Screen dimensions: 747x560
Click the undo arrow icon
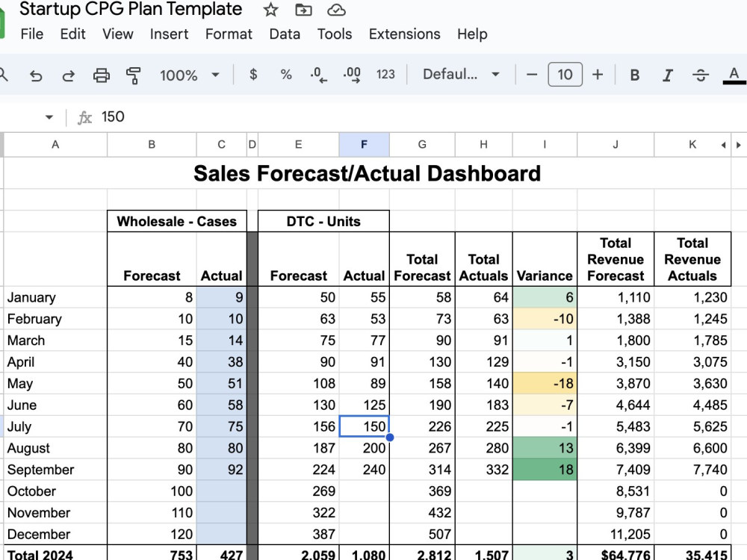[x=36, y=75]
